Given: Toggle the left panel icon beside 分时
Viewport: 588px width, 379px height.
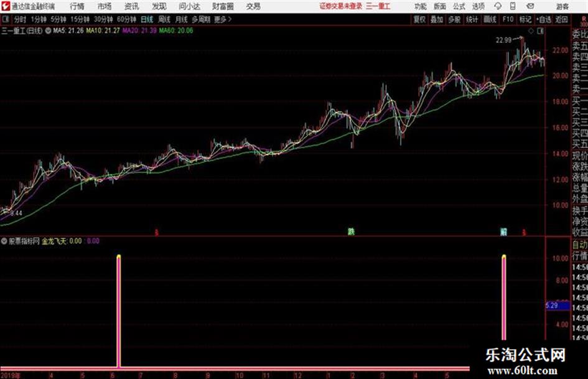Looking at the screenshot, I should click(x=6, y=19).
